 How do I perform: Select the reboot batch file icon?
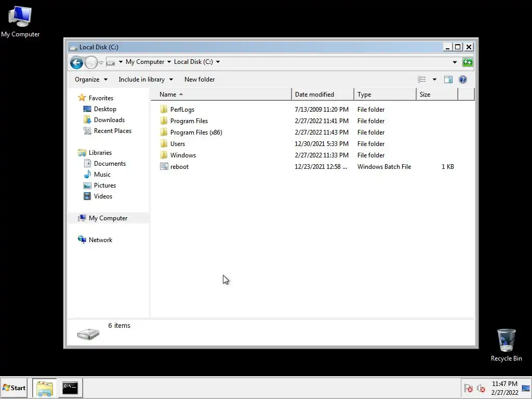(x=164, y=167)
